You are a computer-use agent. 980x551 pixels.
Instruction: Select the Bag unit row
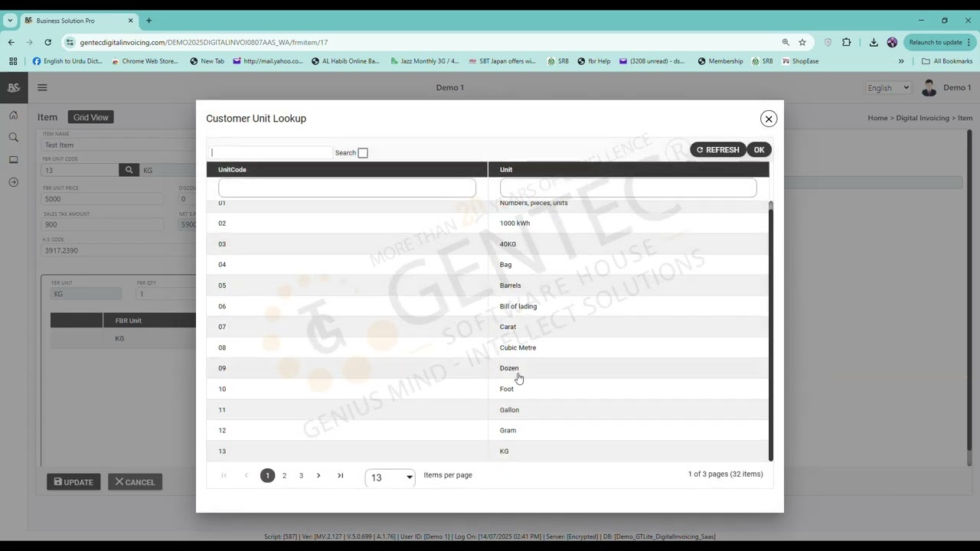(487, 265)
